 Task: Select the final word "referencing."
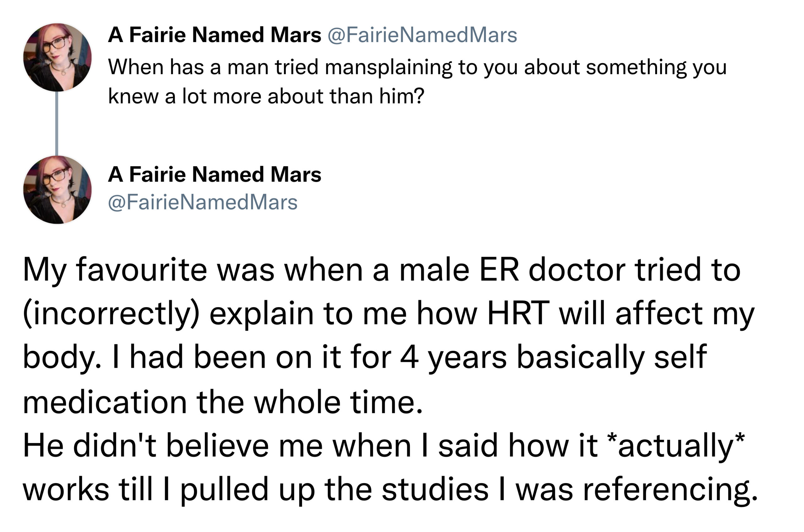(x=670, y=490)
